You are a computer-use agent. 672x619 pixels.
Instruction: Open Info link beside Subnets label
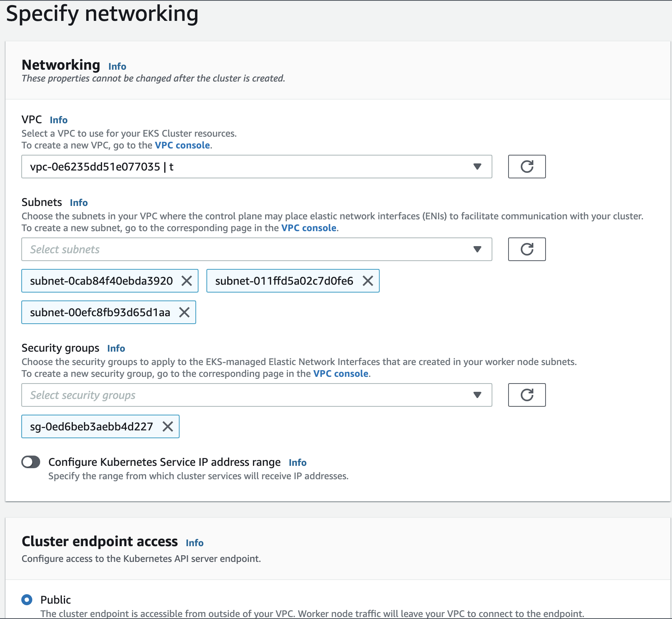pos(79,203)
